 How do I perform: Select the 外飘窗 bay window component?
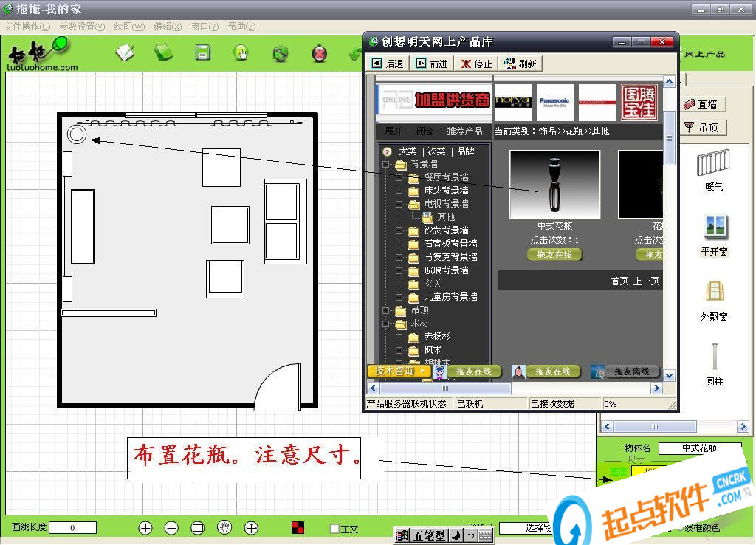coord(714,301)
